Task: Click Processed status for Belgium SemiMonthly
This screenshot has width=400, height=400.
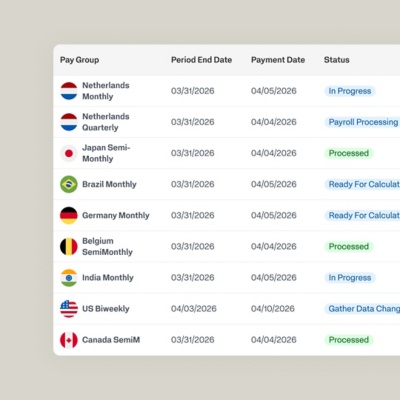Action: 349,246
